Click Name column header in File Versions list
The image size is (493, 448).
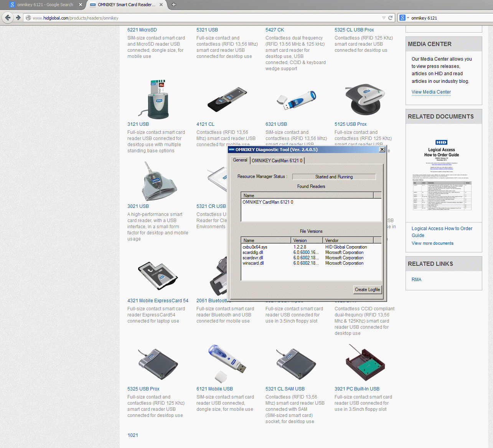[266, 240]
